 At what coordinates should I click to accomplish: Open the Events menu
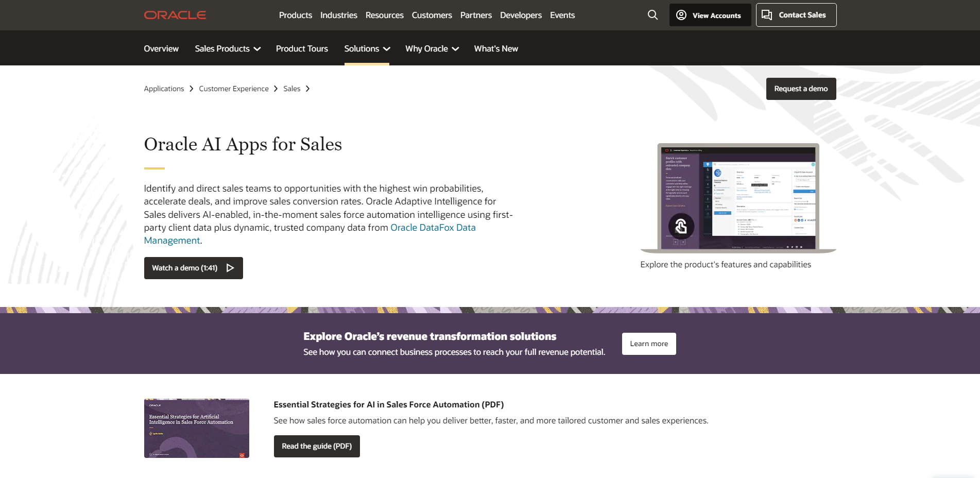(562, 15)
